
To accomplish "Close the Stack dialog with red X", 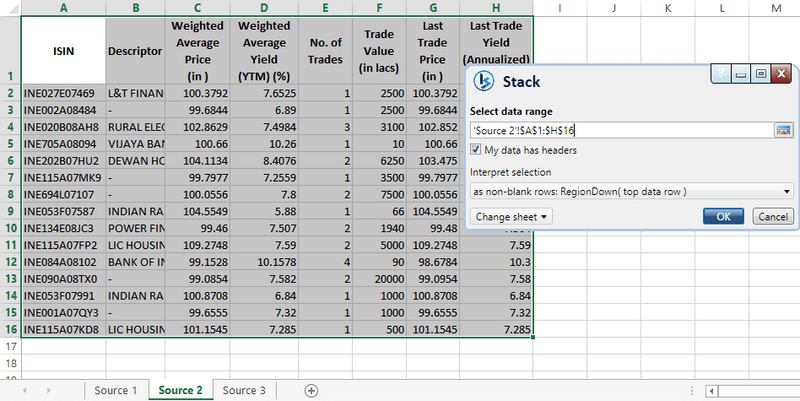I will tap(781, 74).
